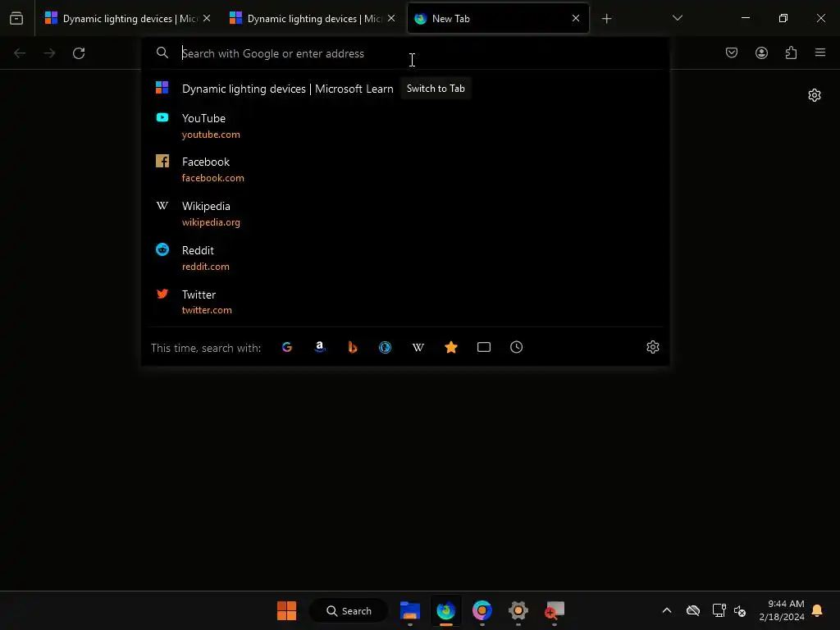
Task: Open the Wikipedia suggestion
Action: (x=406, y=214)
